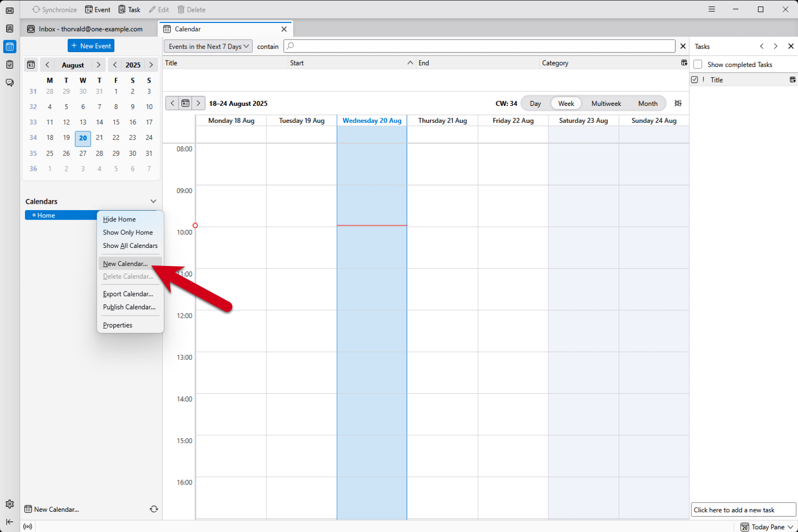Image resolution: width=798 pixels, height=532 pixels.
Task: Open the Chat view from the sidebar
Action: [x=10, y=82]
